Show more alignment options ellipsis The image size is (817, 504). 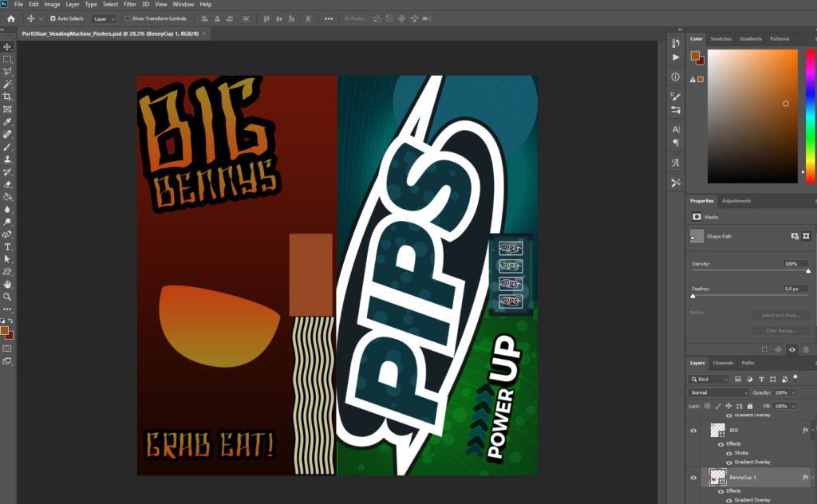(x=328, y=19)
